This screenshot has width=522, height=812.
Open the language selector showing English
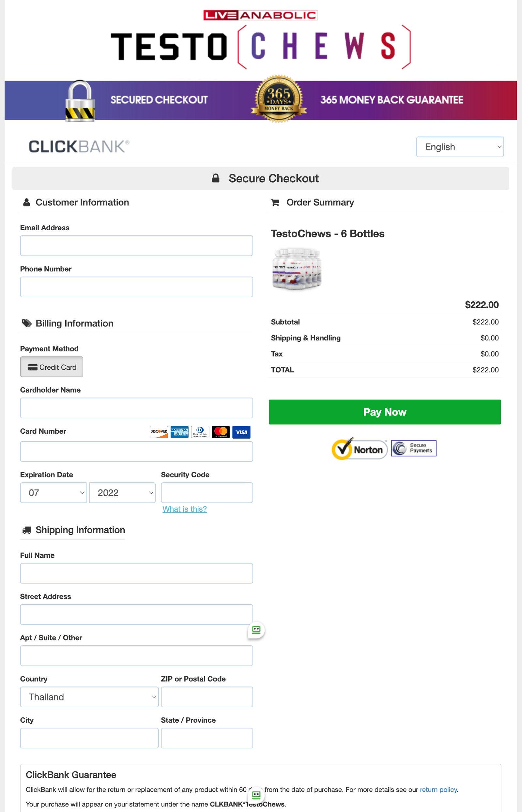460,147
